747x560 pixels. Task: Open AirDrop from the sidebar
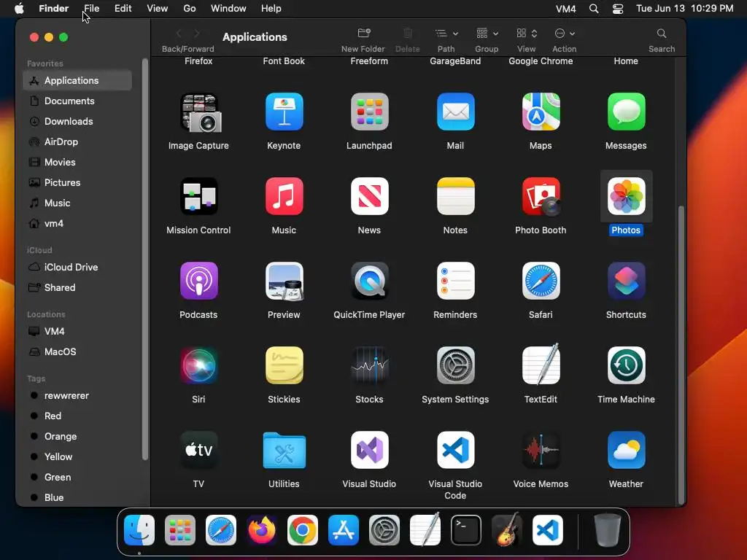[x=77, y=142]
